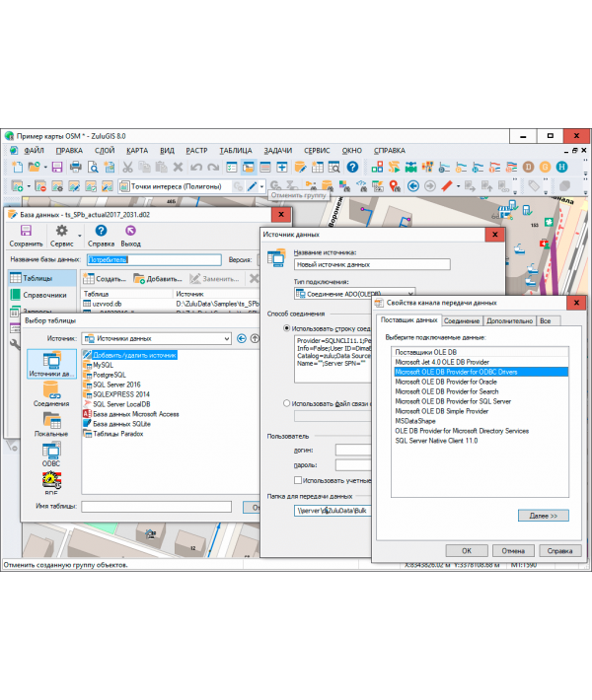
Task: Select 'Microsoft Jet 4.0 OLE DB Provider'
Action: tap(442, 362)
